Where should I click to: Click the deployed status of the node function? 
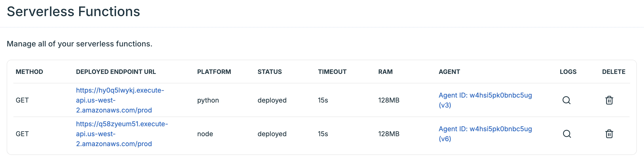[x=271, y=134]
